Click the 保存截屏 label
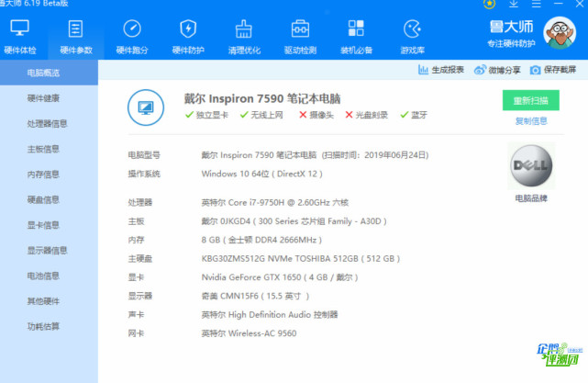This screenshot has width=588, height=383. click(560, 70)
